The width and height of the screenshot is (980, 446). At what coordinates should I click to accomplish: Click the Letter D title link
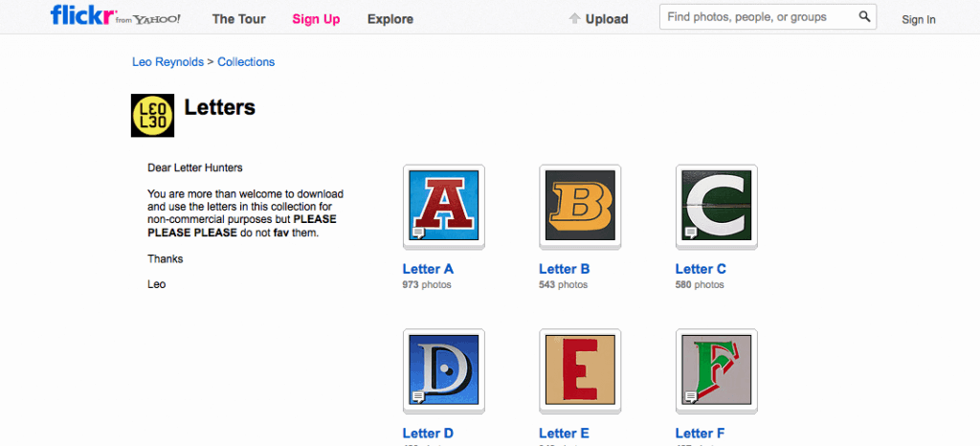click(428, 434)
